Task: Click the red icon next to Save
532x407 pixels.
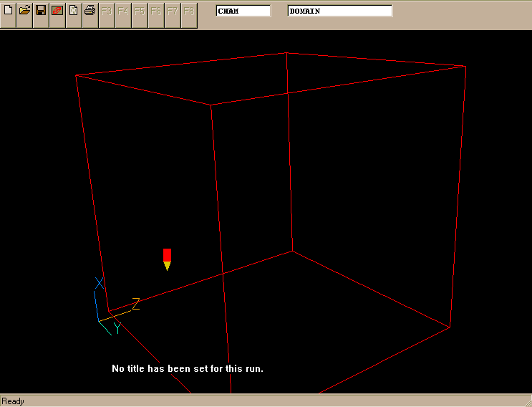Action: (57, 11)
